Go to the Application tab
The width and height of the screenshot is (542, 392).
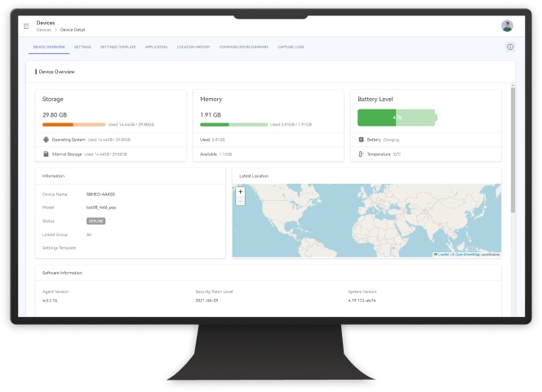click(x=156, y=47)
